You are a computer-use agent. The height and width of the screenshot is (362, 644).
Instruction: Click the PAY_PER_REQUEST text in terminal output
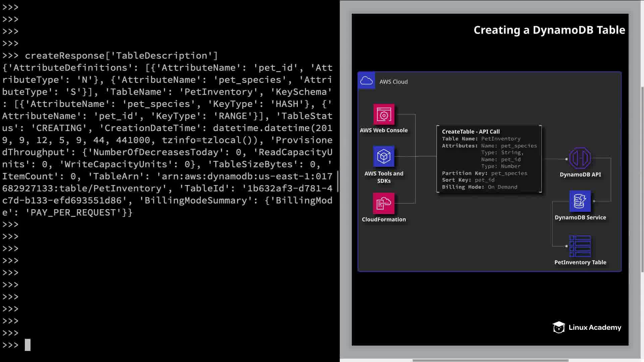(73, 213)
